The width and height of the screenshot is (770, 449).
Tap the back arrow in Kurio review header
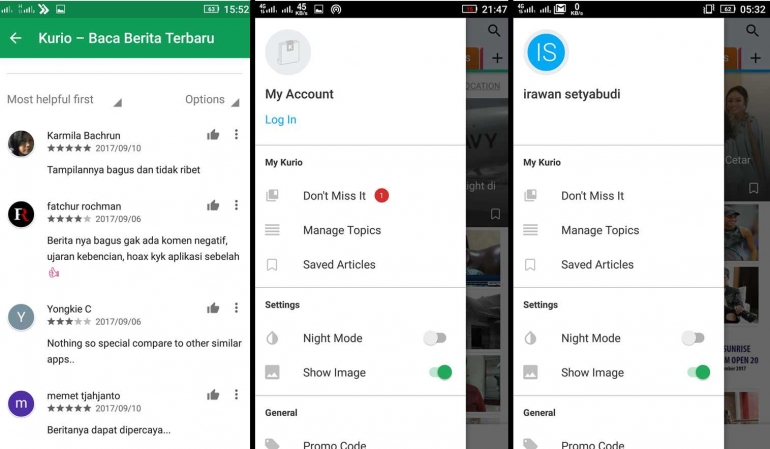(x=16, y=38)
